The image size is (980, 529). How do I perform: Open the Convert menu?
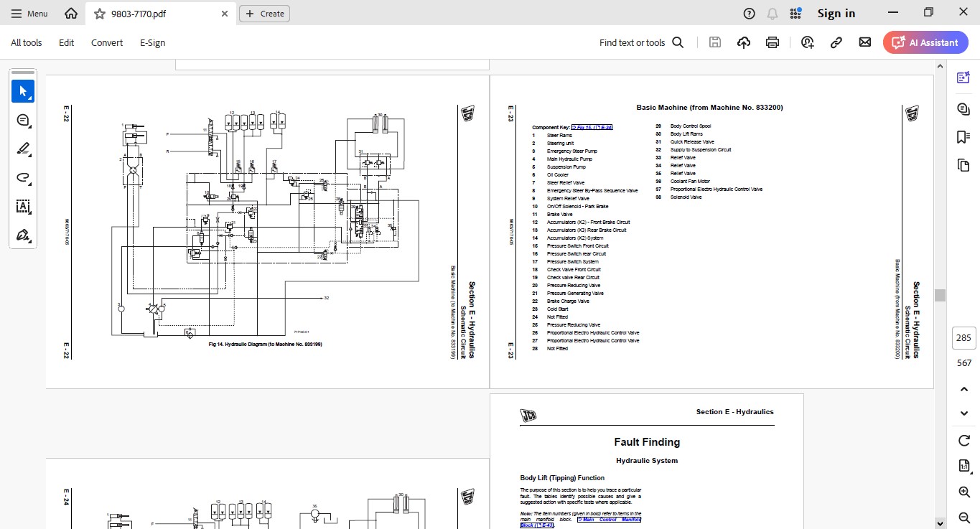[107, 42]
